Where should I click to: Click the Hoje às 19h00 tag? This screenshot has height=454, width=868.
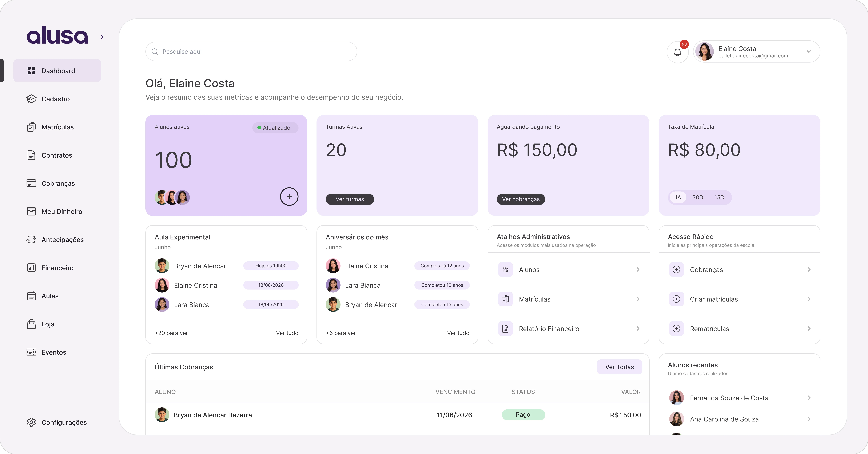click(271, 266)
